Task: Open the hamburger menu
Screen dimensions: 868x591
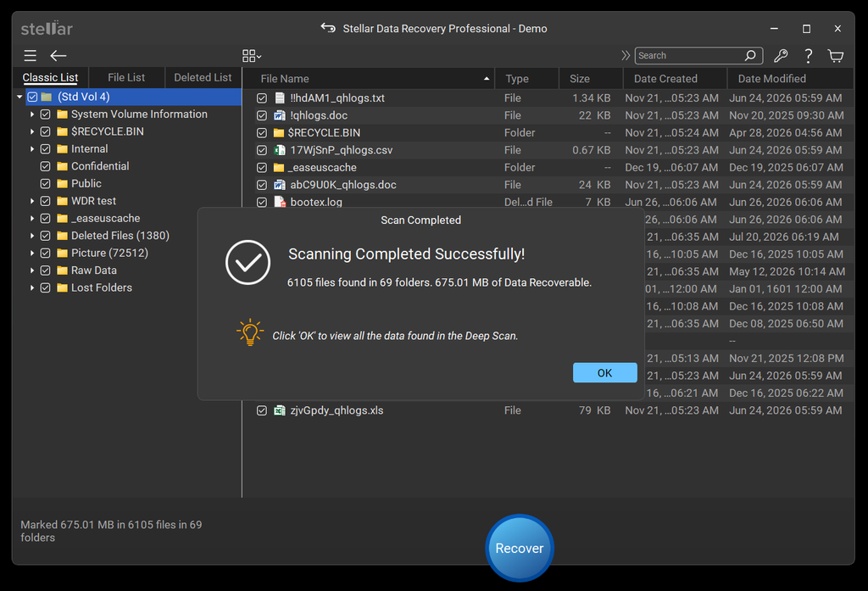Action: click(x=30, y=55)
